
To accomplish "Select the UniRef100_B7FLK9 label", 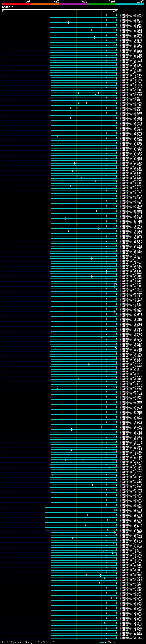I will (x=131, y=45).
